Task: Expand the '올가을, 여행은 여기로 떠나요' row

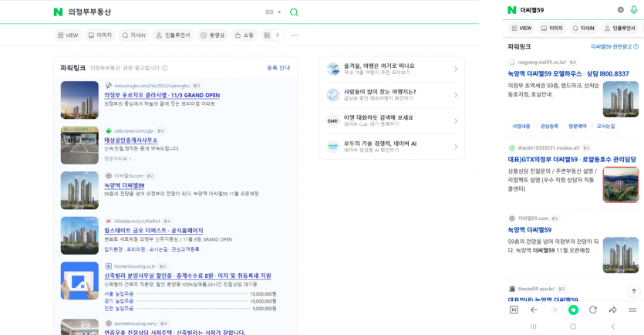Action: click(x=392, y=69)
